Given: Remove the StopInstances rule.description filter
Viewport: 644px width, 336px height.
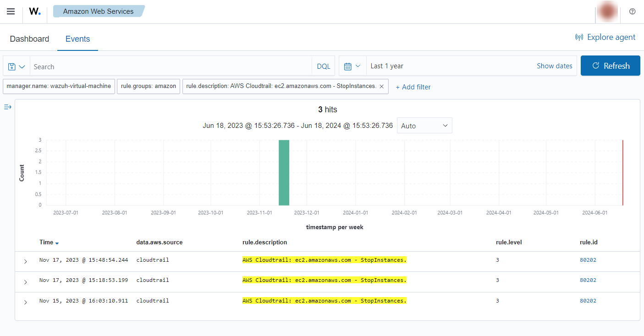Looking at the screenshot, I should 381,86.
